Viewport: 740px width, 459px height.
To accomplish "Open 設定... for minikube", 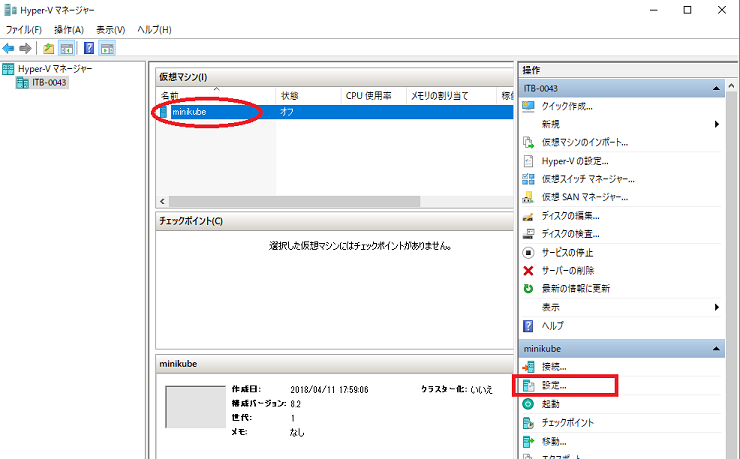I will pos(554,385).
